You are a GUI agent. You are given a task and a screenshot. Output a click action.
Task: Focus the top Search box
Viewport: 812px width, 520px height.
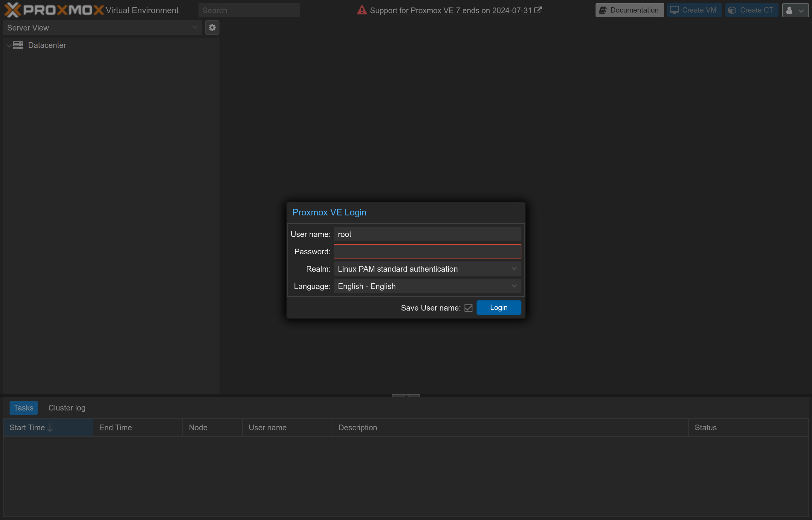point(249,10)
